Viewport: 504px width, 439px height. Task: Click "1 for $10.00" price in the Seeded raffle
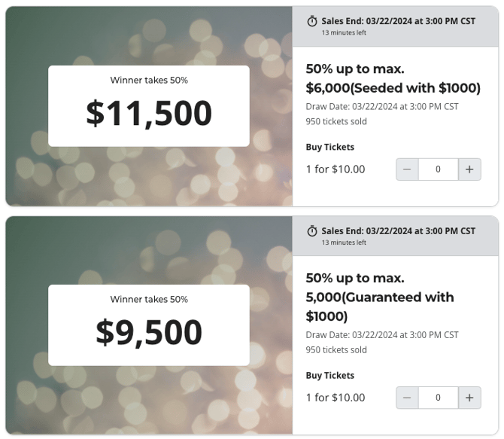coord(335,169)
